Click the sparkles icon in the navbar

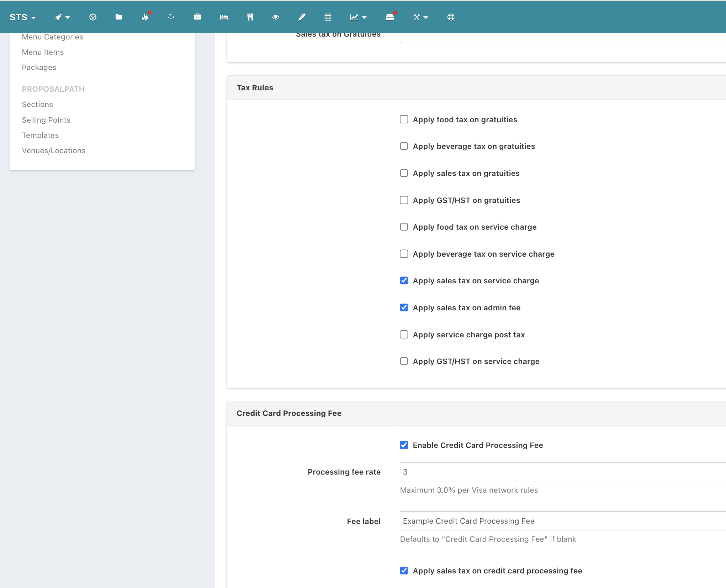pos(171,17)
